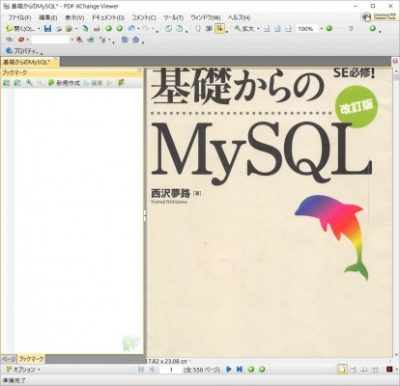Click the dark red square icon in the status bar
Image resolution: width=400 pixels, height=386 pixels.
pyautogui.click(x=389, y=369)
